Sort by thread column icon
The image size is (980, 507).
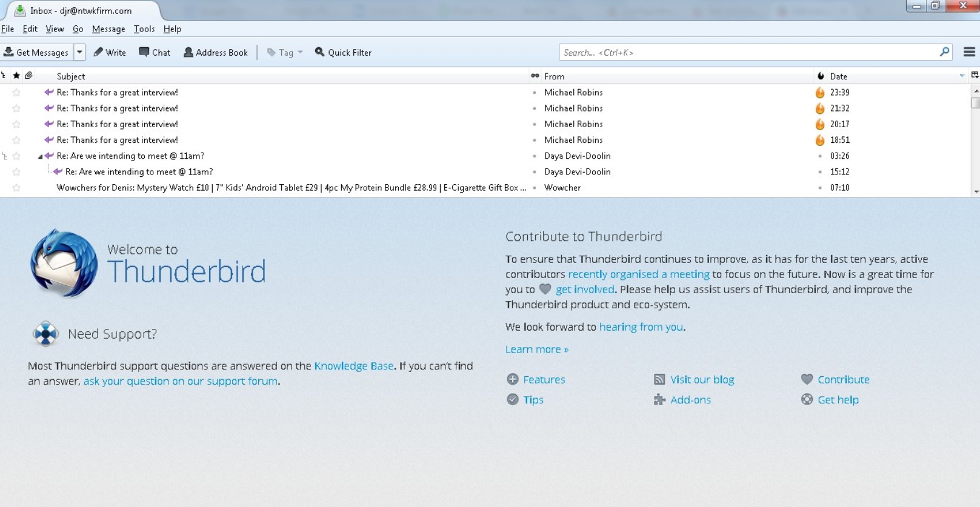point(4,76)
